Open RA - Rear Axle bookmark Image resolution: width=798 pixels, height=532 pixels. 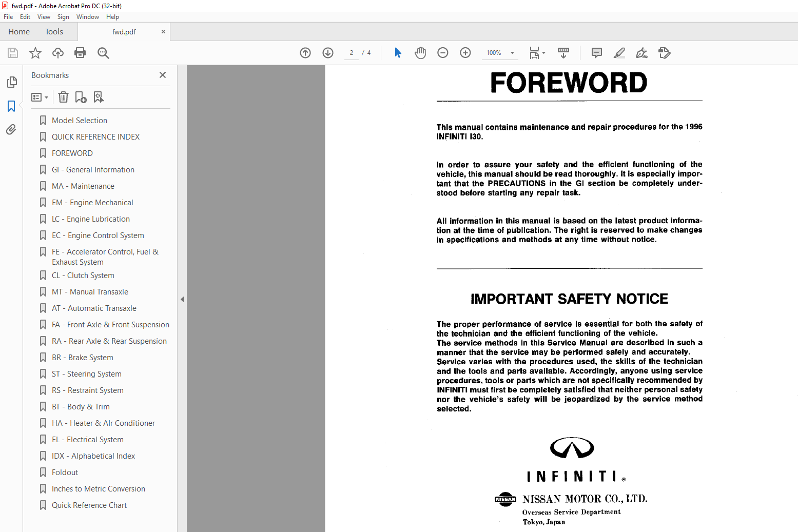click(x=109, y=341)
